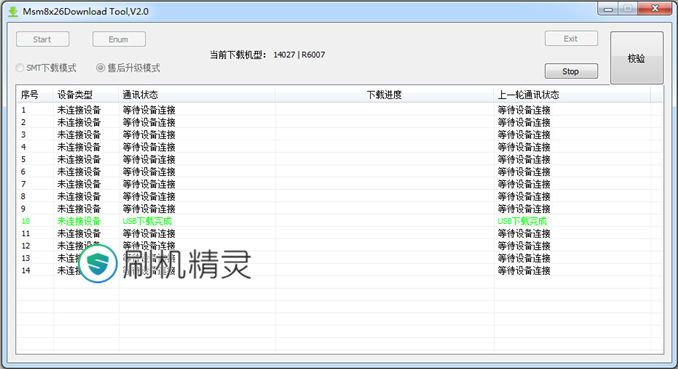Click the model value 14027 | R6007
This screenshot has width=678, height=369.
(299, 55)
